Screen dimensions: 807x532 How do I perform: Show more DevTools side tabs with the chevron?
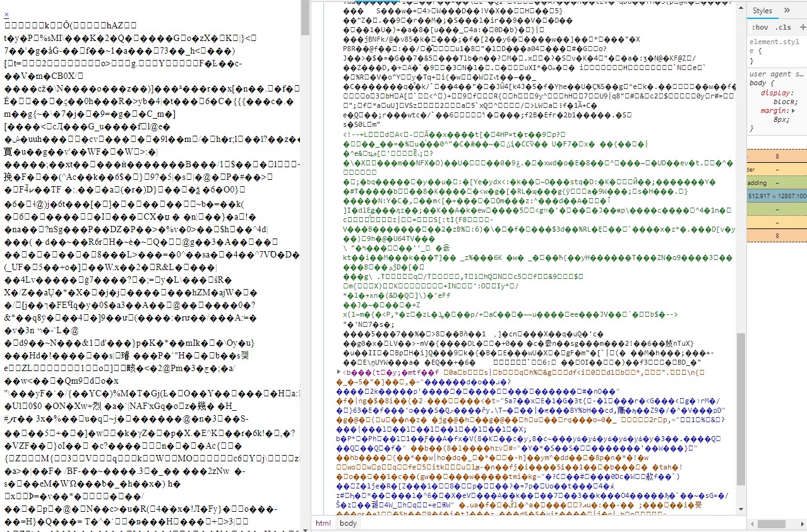(x=787, y=10)
